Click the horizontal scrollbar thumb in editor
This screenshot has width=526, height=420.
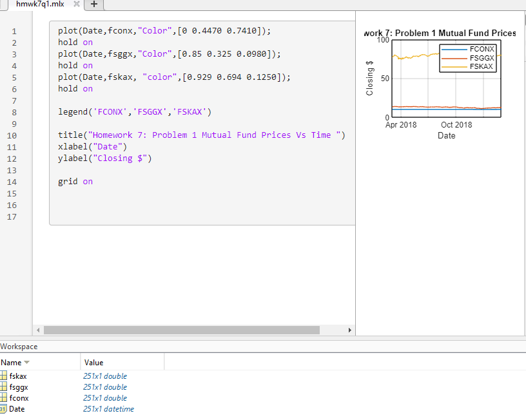182,330
